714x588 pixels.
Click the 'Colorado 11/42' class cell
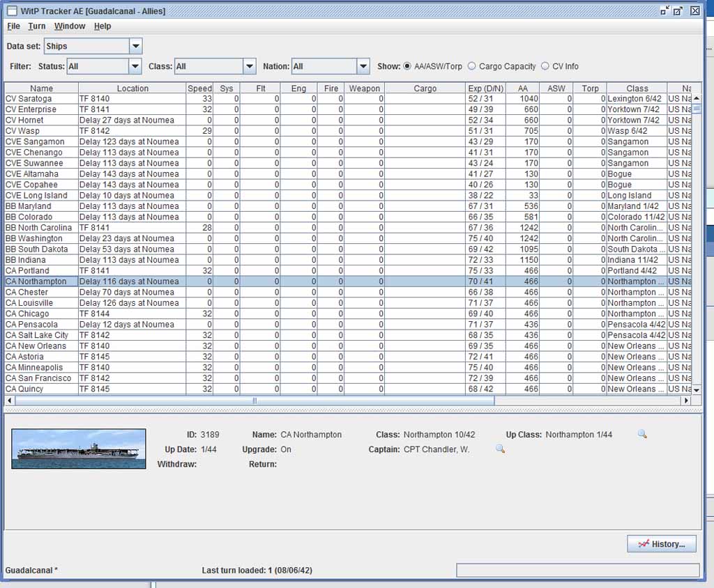(x=637, y=217)
